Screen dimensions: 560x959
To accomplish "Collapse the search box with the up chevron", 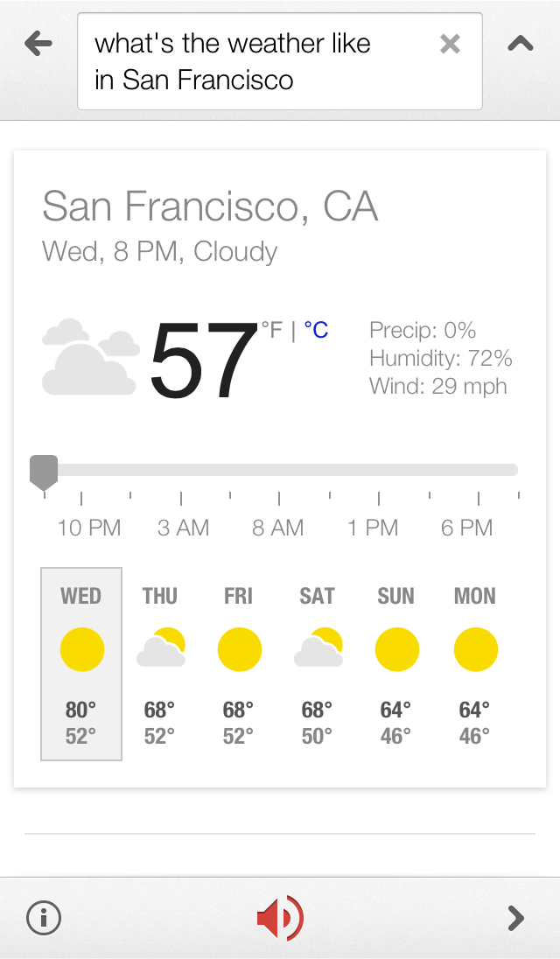I will point(520,42).
